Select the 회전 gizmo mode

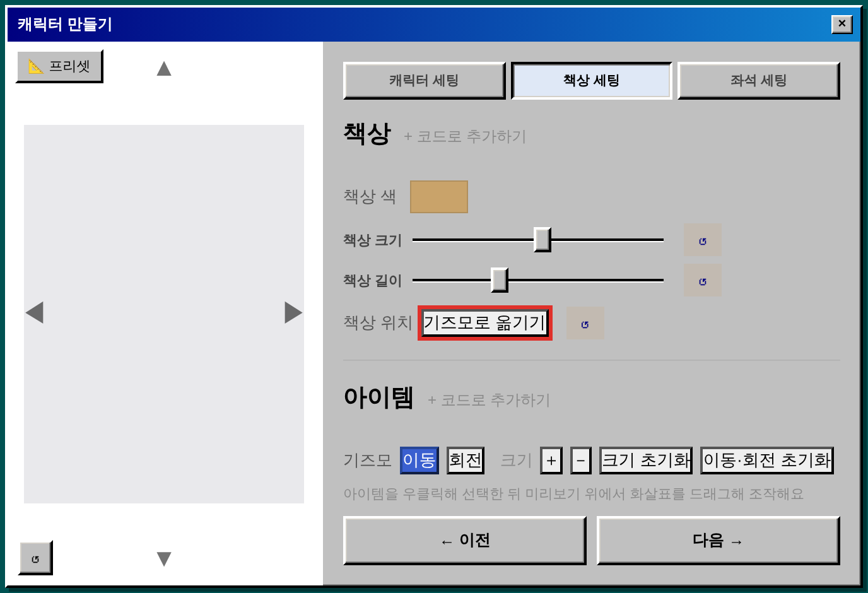tap(466, 461)
